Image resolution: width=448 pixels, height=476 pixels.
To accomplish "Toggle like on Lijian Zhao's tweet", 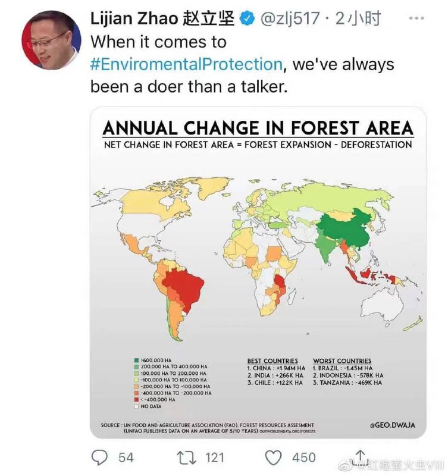I will 274,458.
